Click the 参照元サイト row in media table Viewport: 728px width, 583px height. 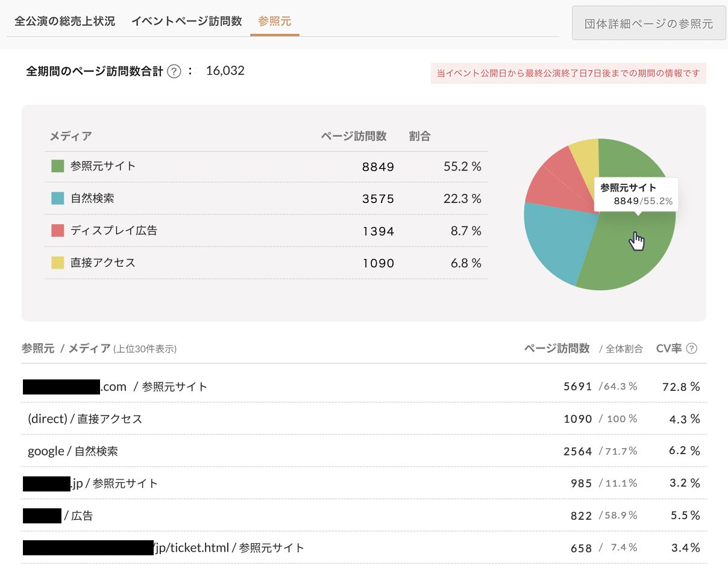click(x=266, y=167)
